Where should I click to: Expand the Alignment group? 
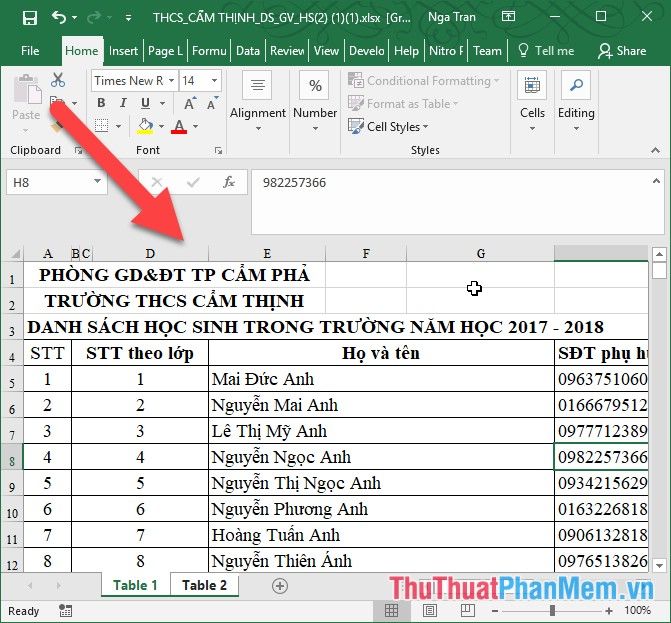coord(258,102)
